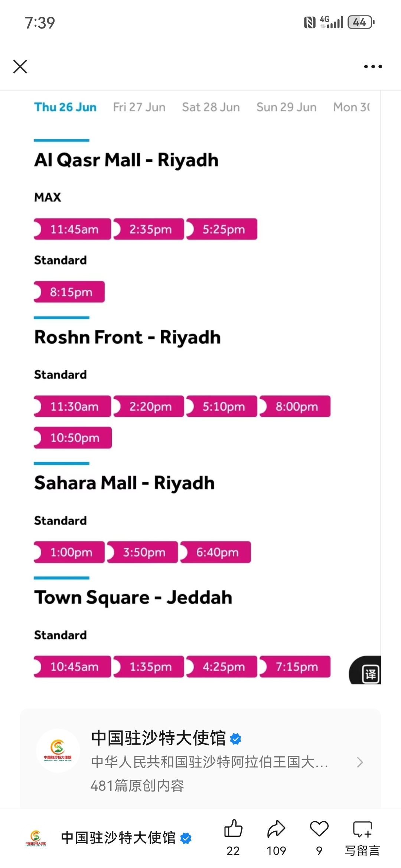
Task: Expand the account card chevron arrow
Action: [x=359, y=762]
